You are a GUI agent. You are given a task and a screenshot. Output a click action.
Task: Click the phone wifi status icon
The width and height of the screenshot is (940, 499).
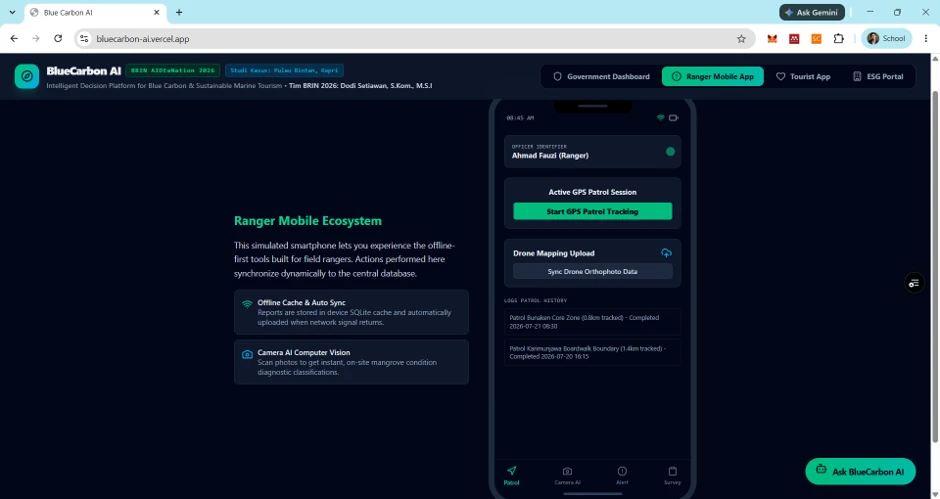661,118
